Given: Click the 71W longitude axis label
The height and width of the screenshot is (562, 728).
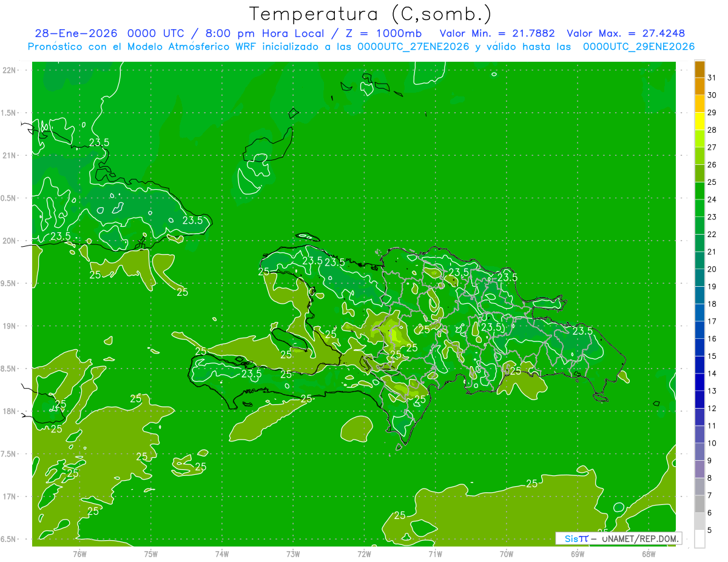Looking at the screenshot, I should 435,554.
